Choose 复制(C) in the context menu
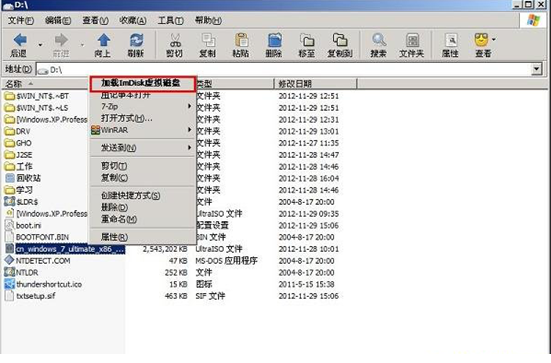 tap(142, 178)
